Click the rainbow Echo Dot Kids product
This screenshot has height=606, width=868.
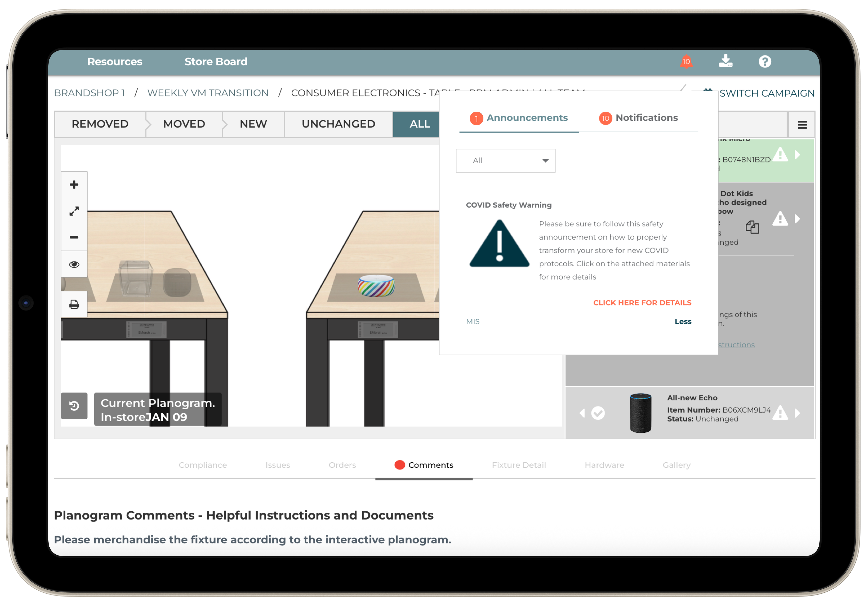376,286
